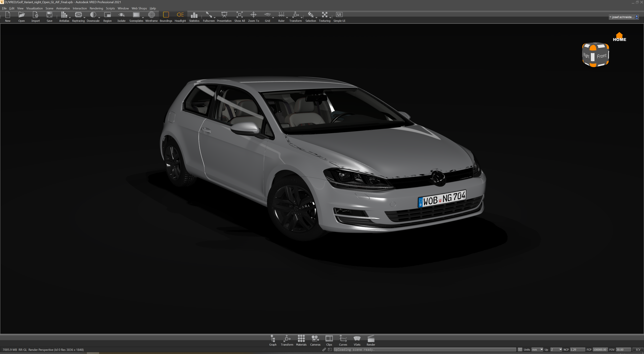Open the Visualization menu
Viewport: 644px width, 354px height.
[34, 8]
